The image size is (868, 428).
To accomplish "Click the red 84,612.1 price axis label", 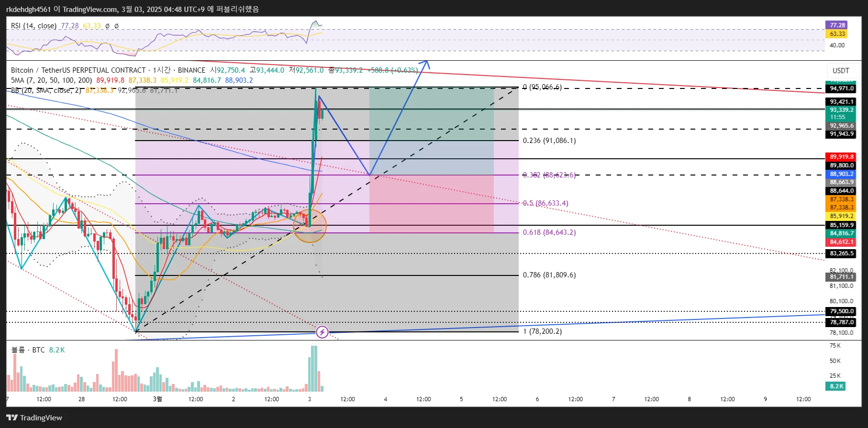I will pyautogui.click(x=841, y=242).
